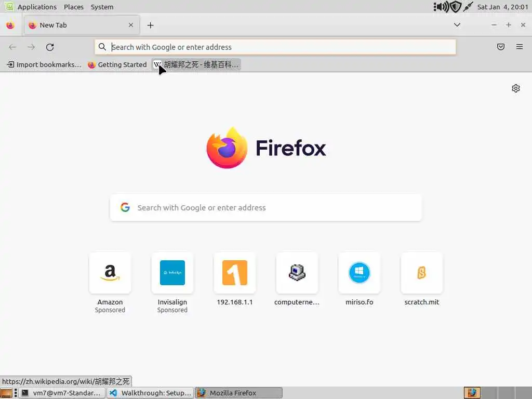This screenshot has height=399, width=532.
Task: Open the Getting Started bookmark
Action: (117, 64)
